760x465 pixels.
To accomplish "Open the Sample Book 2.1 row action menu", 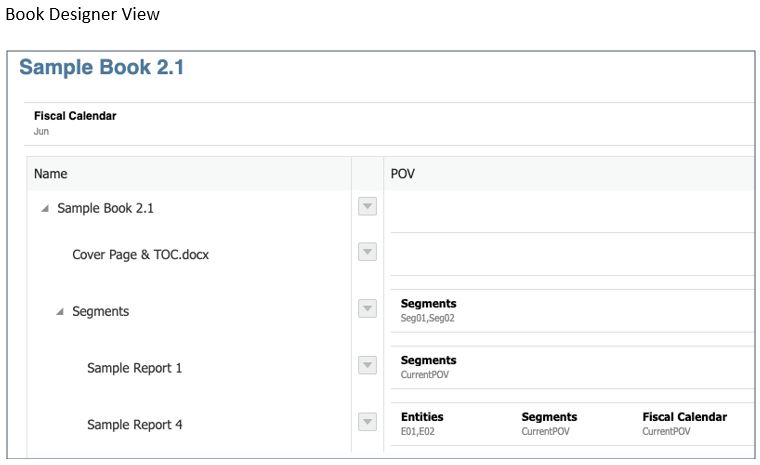I will tap(367, 207).
